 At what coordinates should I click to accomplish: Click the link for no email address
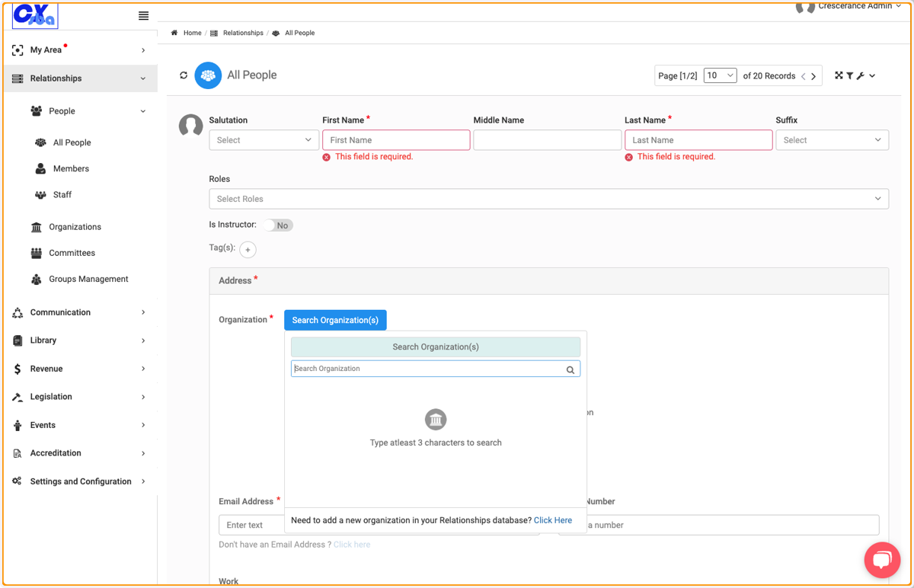352,545
